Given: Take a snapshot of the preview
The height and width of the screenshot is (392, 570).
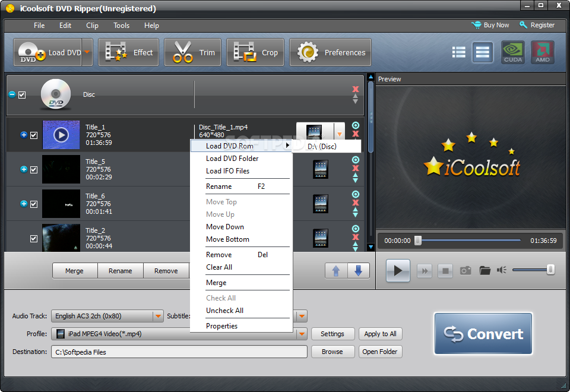Looking at the screenshot, I should (465, 271).
